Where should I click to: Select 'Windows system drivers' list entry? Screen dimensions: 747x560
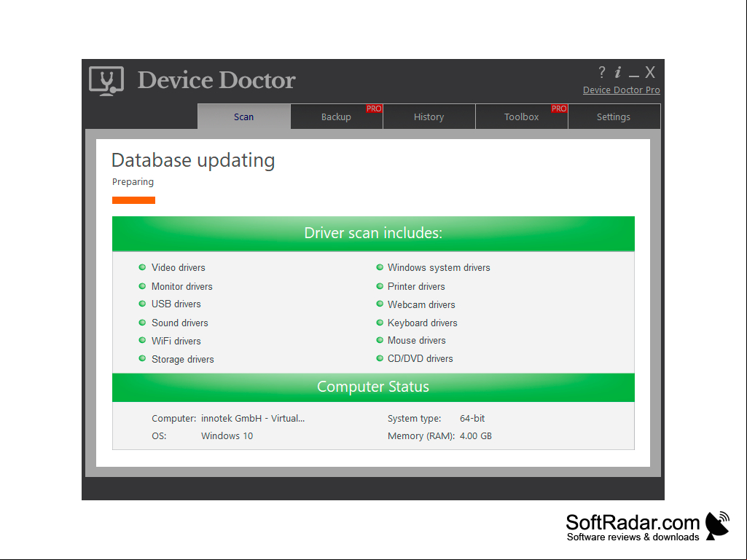(439, 267)
